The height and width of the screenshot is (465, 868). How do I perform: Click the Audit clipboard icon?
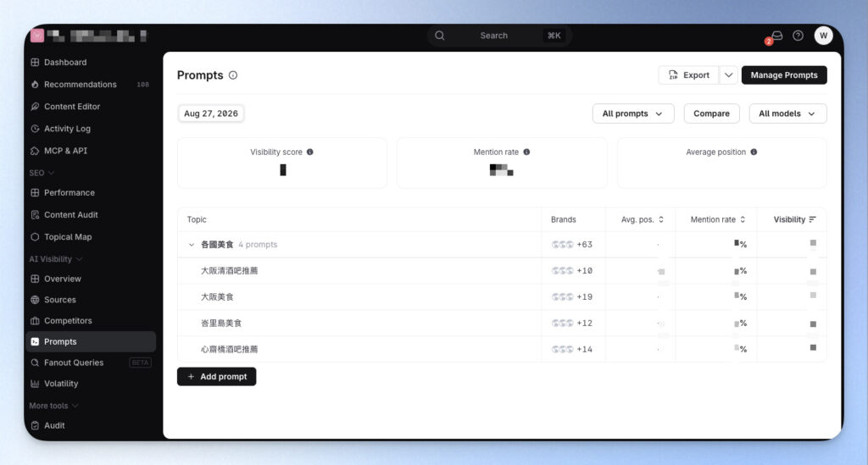click(35, 426)
